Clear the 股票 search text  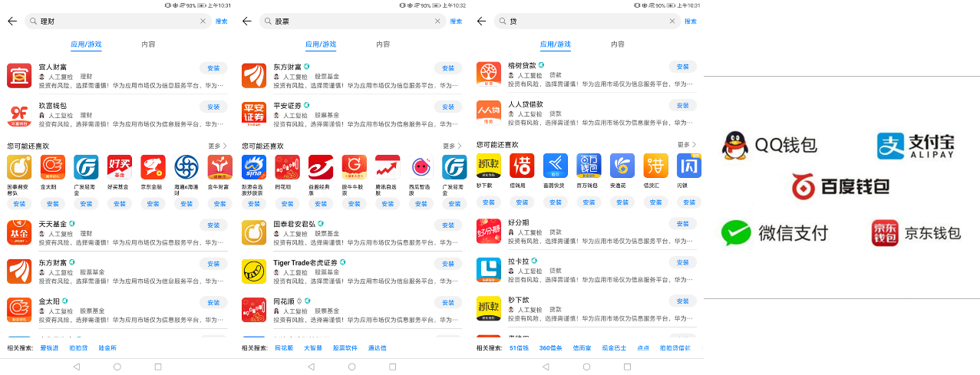[438, 21]
